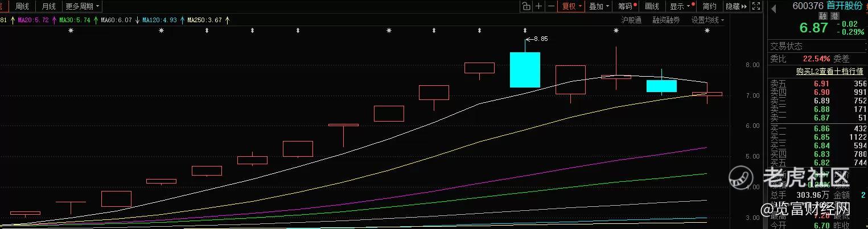
Task: Click the sell price 6.88 row
Action: pyautogui.click(x=818, y=109)
